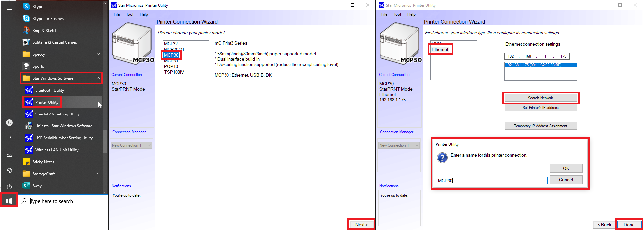Click the taskbar search magnifier icon
The image size is (644, 231).
(24, 201)
